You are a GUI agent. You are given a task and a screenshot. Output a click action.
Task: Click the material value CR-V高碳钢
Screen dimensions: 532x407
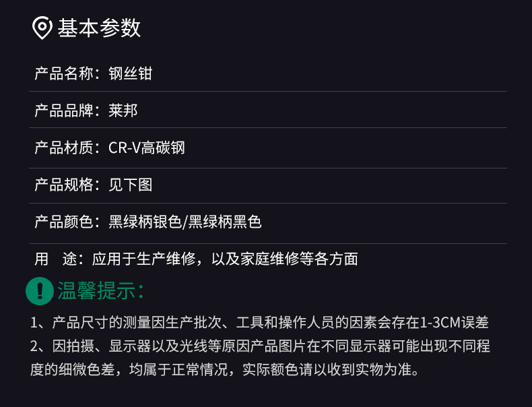tap(147, 148)
